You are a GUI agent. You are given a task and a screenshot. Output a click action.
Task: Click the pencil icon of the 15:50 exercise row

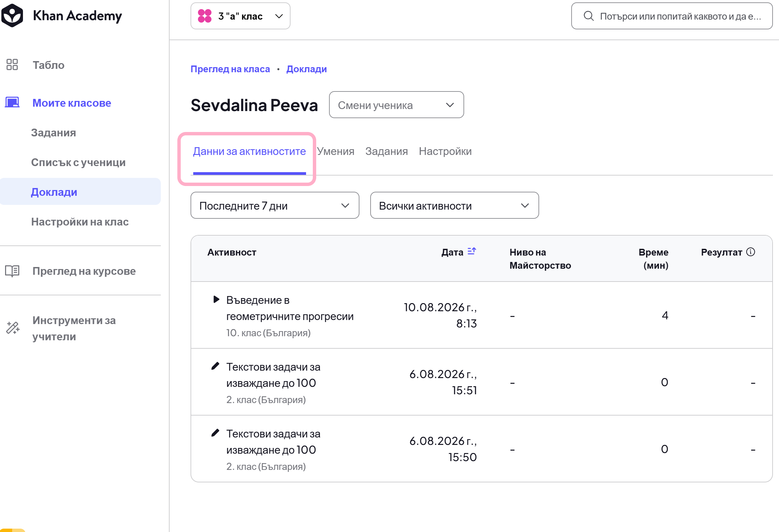tap(215, 433)
